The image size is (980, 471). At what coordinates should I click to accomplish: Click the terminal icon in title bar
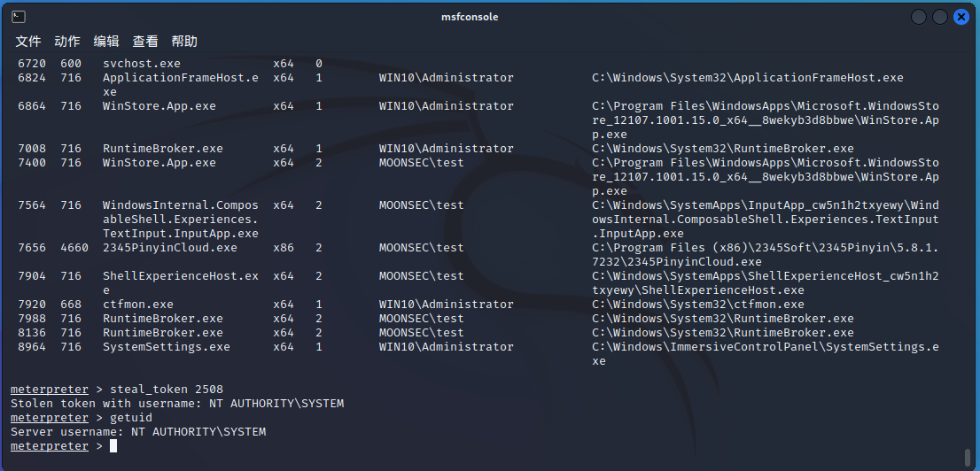[19, 17]
